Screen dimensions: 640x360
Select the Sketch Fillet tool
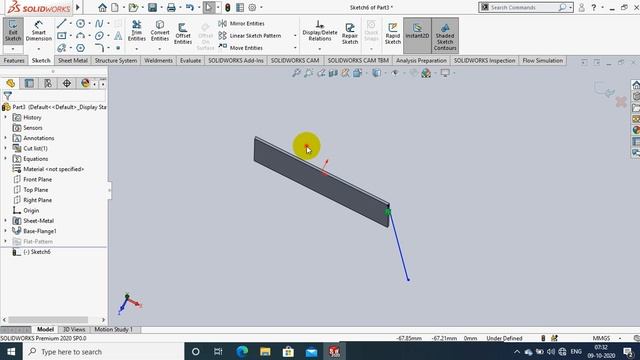tap(99, 48)
